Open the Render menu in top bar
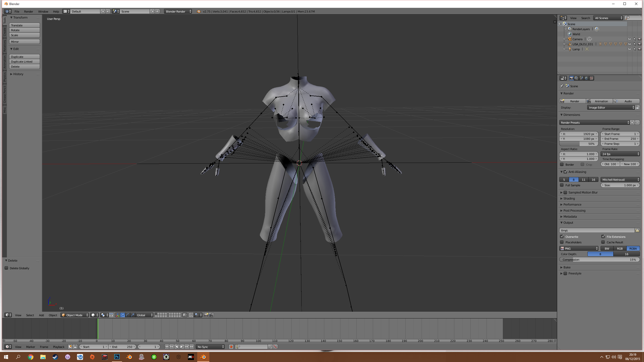Image resolution: width=644 pixels, height=362 pixels. click(x=28, y=11)
